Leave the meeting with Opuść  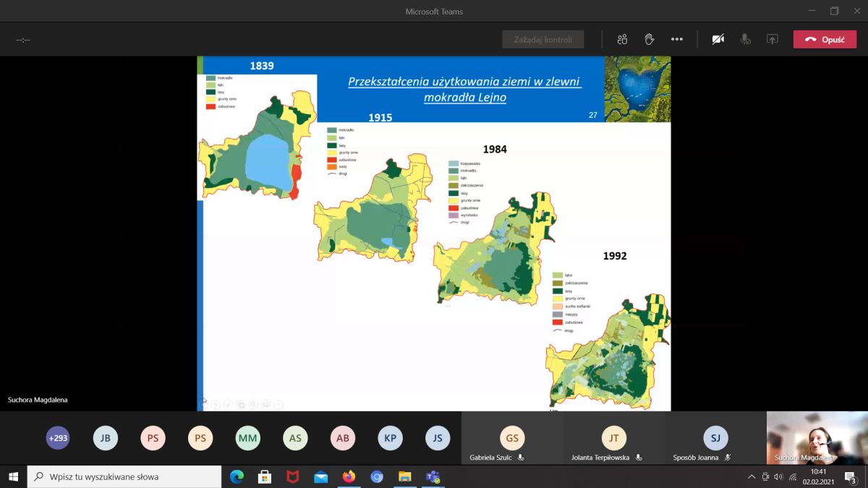(x=825, y=40)
